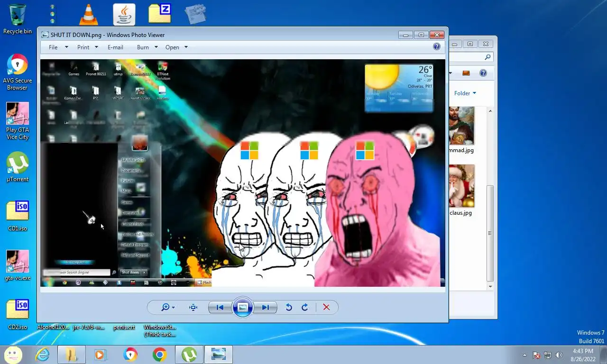The height and width of the screenshot is (364, 607).
Task: Start the slide show with the center button
Action: [x=242, y=307]
